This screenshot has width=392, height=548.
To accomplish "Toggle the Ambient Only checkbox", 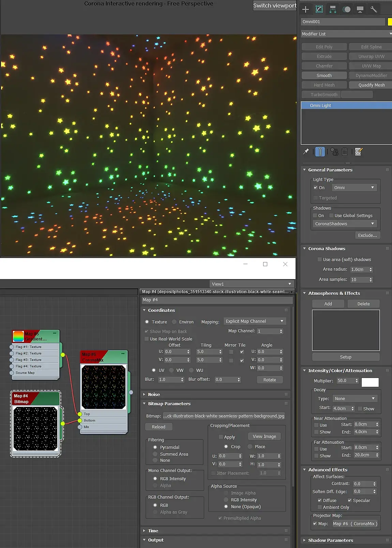I will (x=320, y=507).
